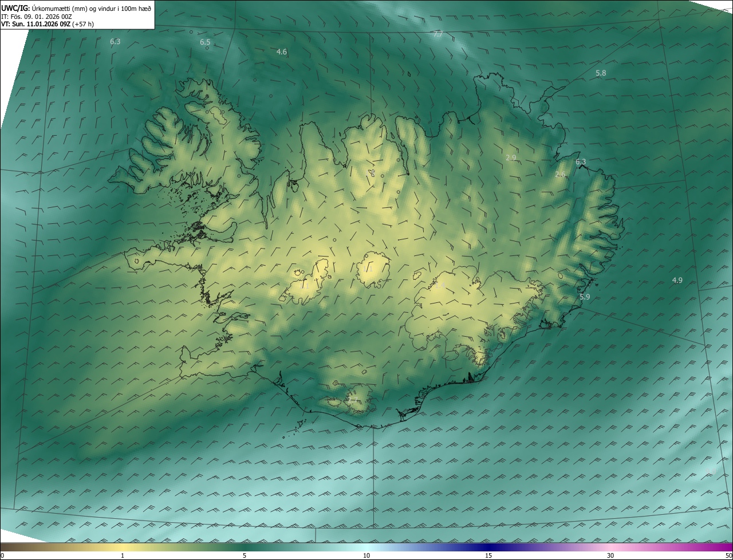Click the map title 'Úrkomumætti (mm) og vindur i 100m hæð'
The width and height of the screenshot is (733, 560).
[x=91, y=8]
